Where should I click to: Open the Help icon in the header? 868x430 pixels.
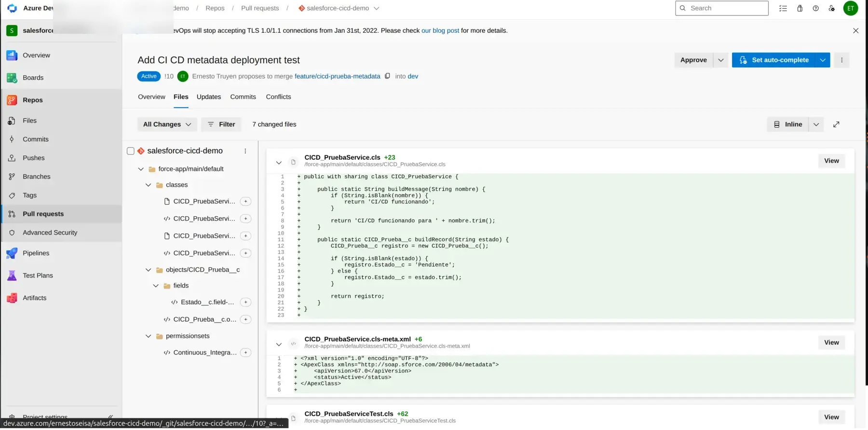[x=815, y=8]
